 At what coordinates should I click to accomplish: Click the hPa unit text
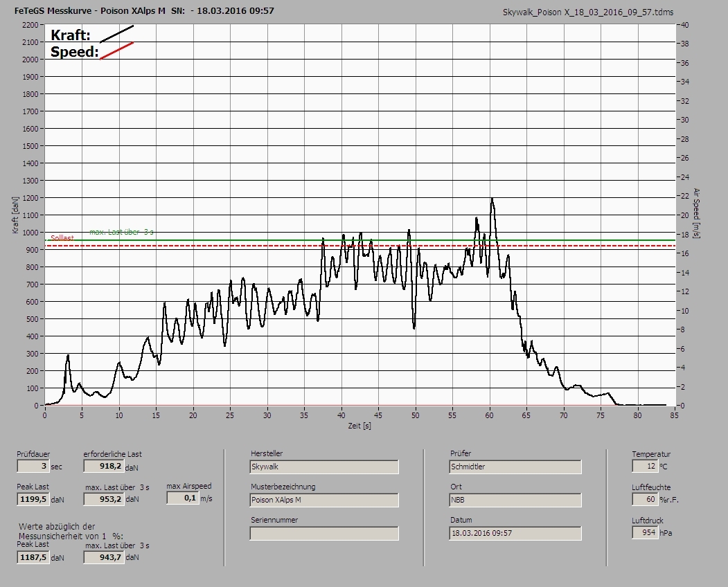tap(666, 533)
